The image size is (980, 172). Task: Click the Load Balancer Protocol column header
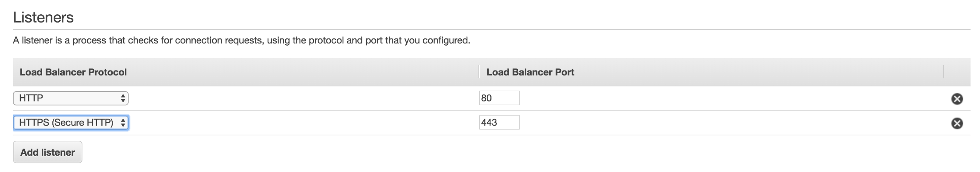(x=73, y=72)
